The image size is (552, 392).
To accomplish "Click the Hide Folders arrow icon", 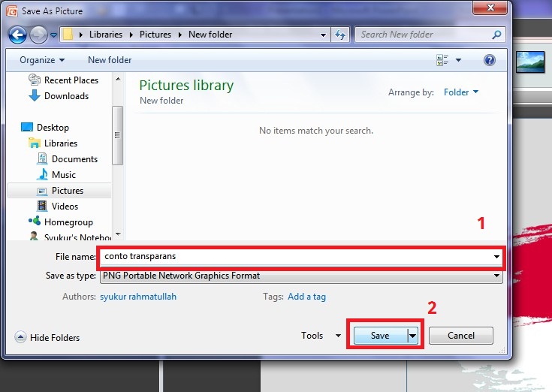I will click(x=20, y=337).
